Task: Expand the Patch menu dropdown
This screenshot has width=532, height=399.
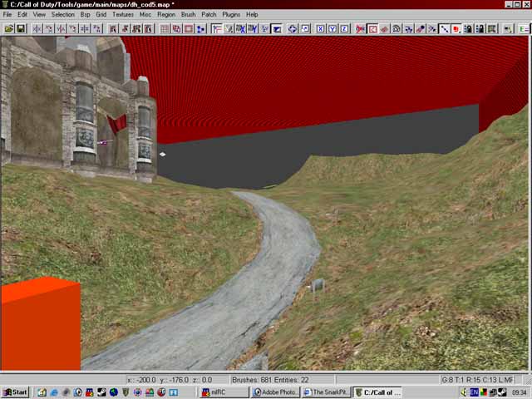Action: pyautogui.click(x=209, y=14)
